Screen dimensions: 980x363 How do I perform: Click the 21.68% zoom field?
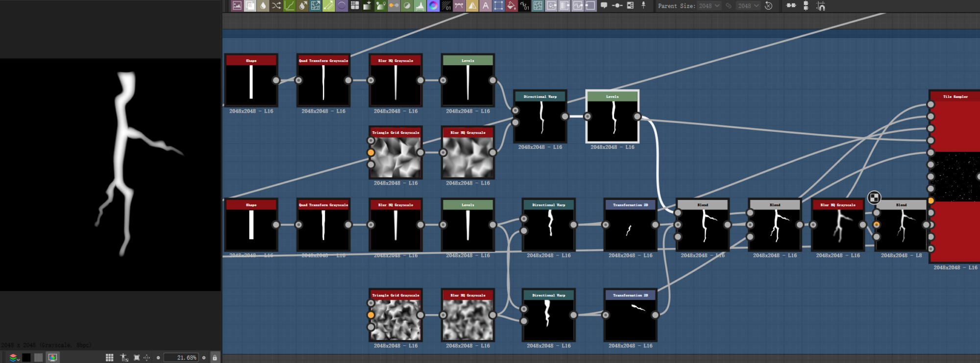pyautogui.click(x=181, y=358)
